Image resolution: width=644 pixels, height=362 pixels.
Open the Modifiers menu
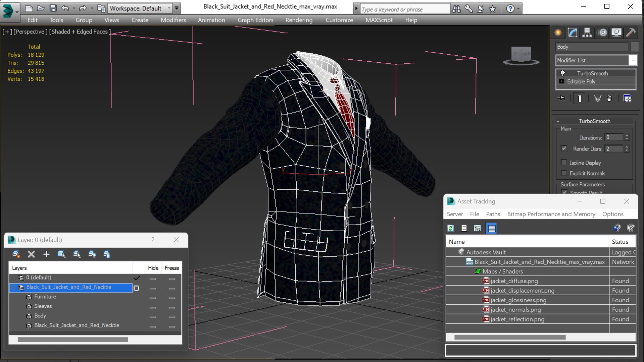point(173,20)
